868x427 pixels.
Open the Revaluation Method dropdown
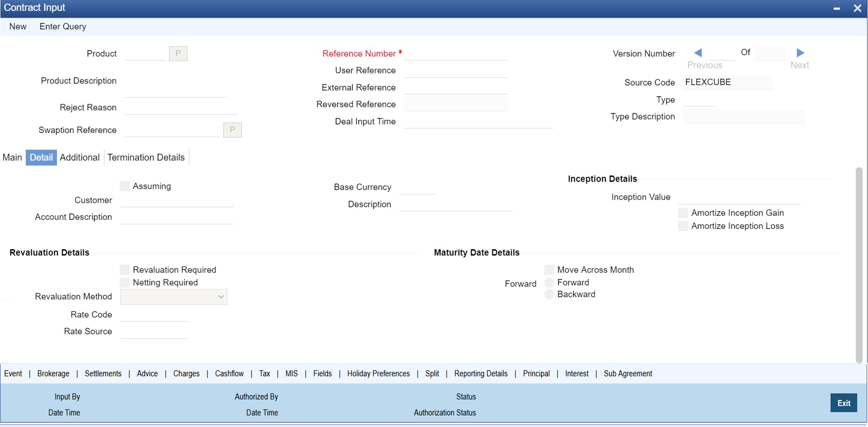174,296
